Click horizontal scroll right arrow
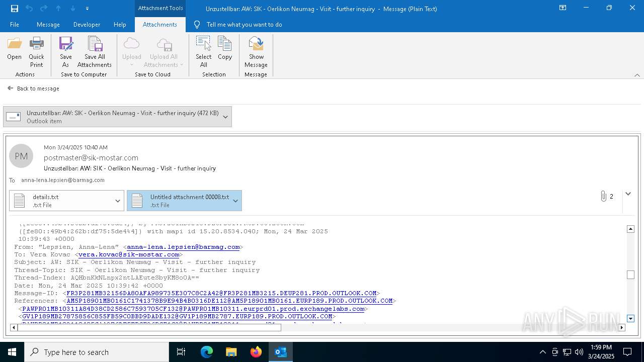644x362 pixels. click(621, 327)
